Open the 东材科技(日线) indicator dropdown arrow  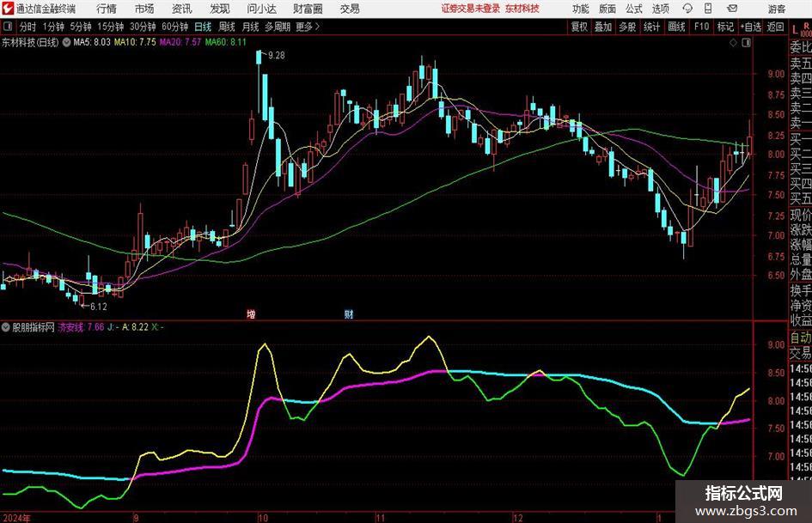coord(66,42)
